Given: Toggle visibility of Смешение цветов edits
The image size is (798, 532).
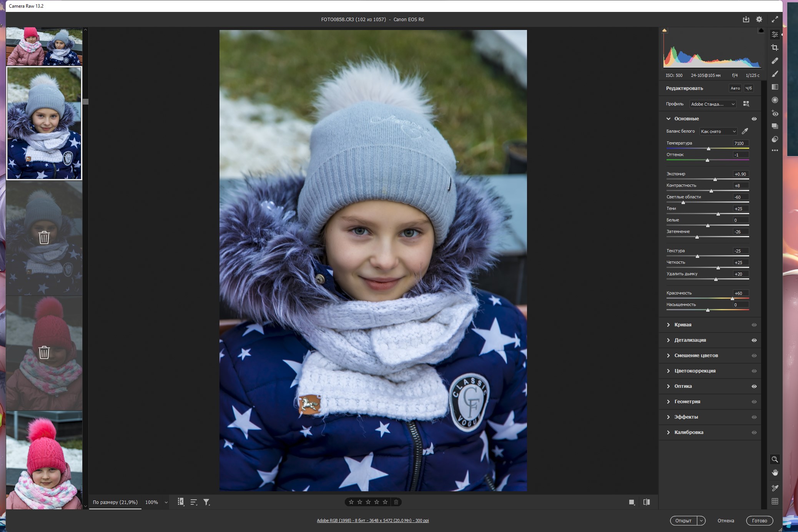Looking at the screenshot, I should [754, 356].
